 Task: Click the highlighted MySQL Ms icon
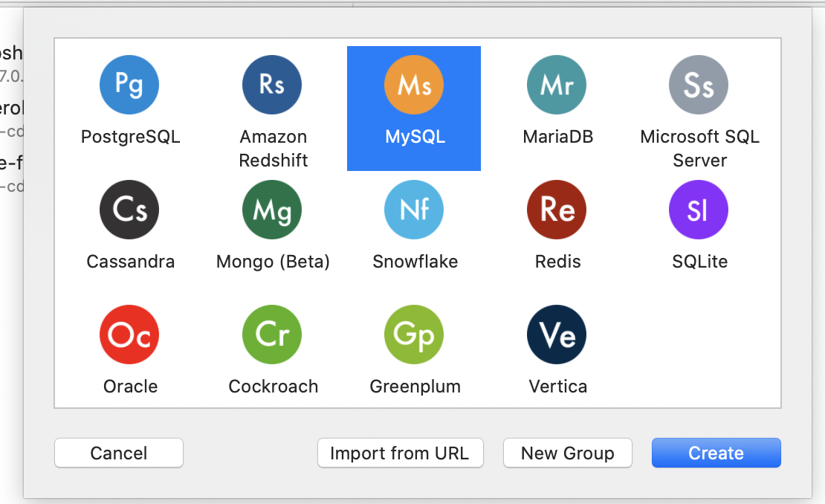(x=414, y=85)
